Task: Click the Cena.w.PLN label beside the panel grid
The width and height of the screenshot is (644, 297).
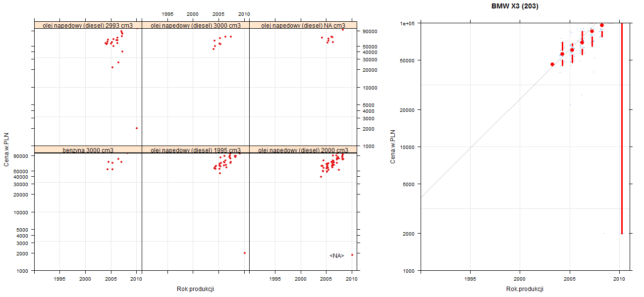Action: [7, 149]
